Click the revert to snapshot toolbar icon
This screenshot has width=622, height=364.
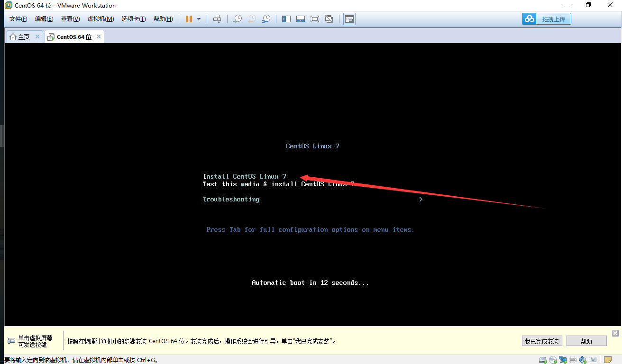pos(252,19)
